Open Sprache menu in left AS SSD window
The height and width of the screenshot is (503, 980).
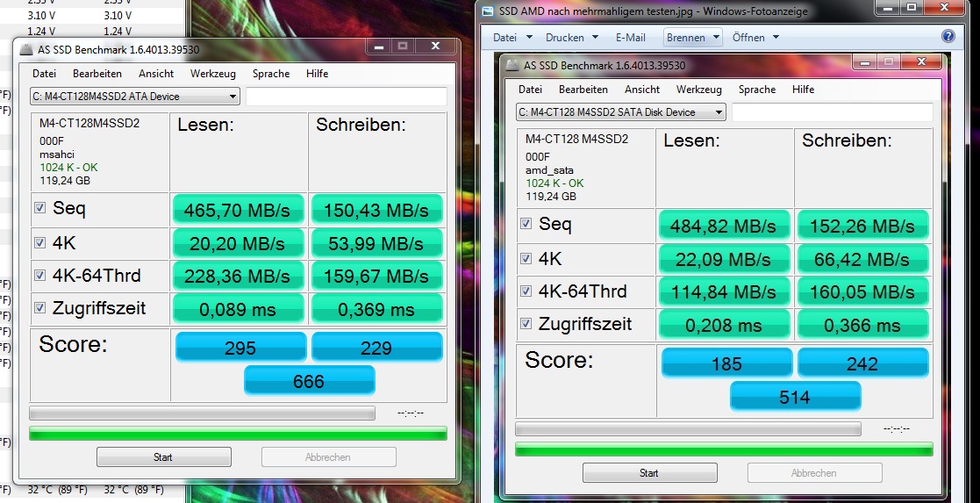[x=271, y=73]
